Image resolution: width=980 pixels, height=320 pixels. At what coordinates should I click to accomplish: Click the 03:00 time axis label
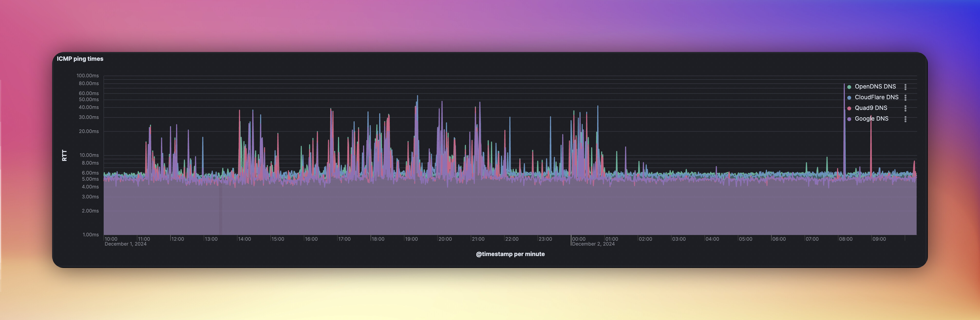coord(679,239)
